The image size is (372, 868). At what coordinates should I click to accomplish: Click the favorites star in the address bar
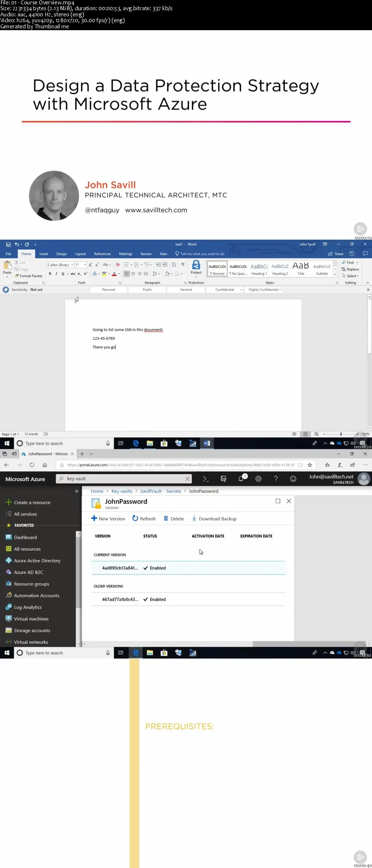tap(310, 465)
